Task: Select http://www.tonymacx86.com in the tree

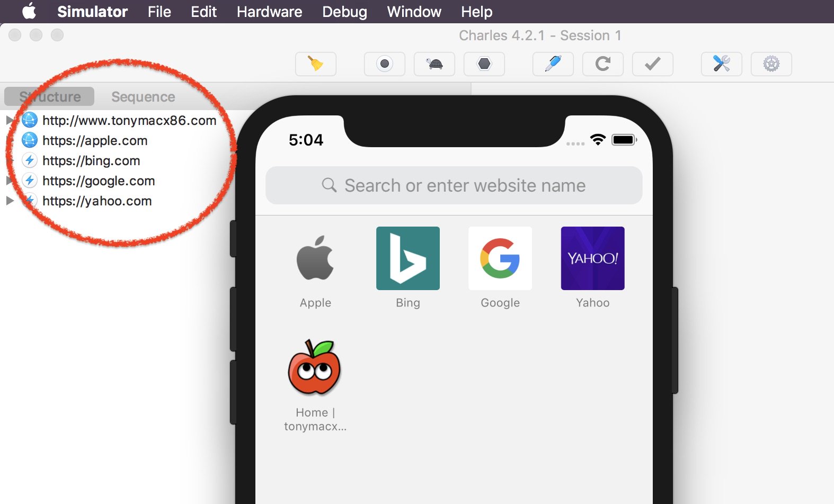Action: point(129,120)
